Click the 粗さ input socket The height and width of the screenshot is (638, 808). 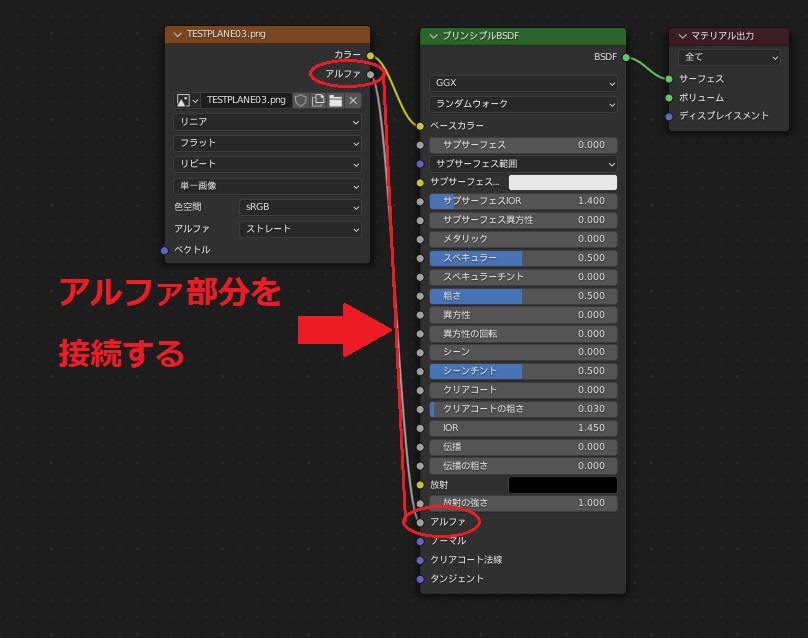pyautogui.click(x=420, y=296)
